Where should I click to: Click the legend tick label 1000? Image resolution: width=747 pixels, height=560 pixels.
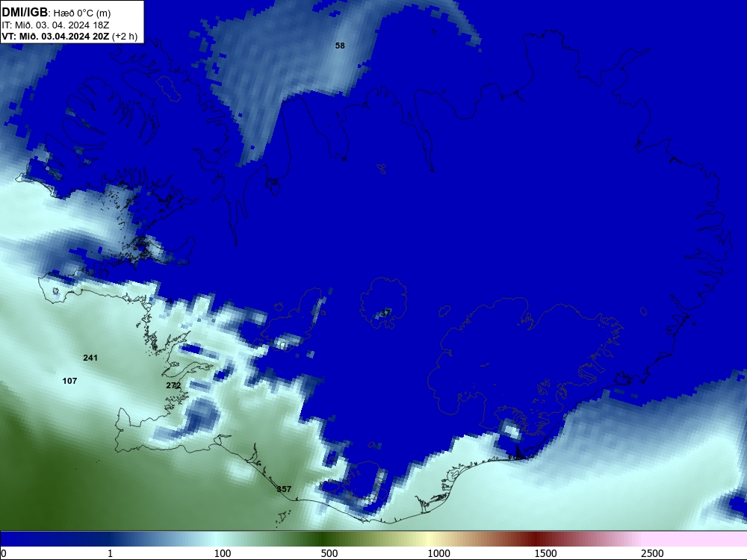click(x=438, y=553)
